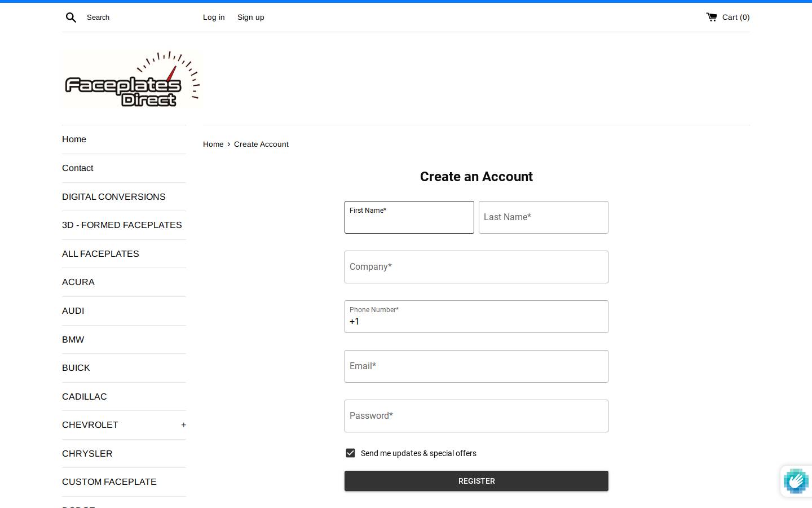The width and height of the screenshot is (812, 508).
Task: Click the Sign up link
Action: pos(251,17)
